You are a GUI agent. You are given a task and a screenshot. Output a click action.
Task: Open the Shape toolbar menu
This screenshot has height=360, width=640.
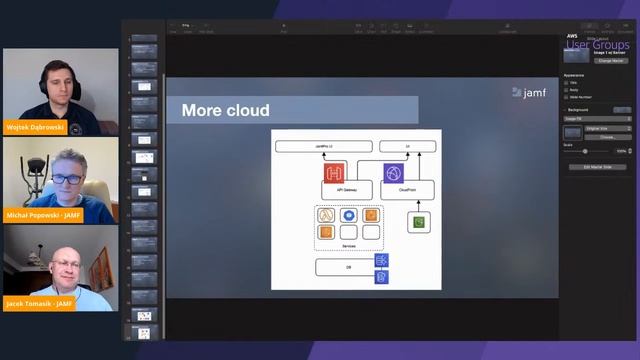[x=396, y=28]
